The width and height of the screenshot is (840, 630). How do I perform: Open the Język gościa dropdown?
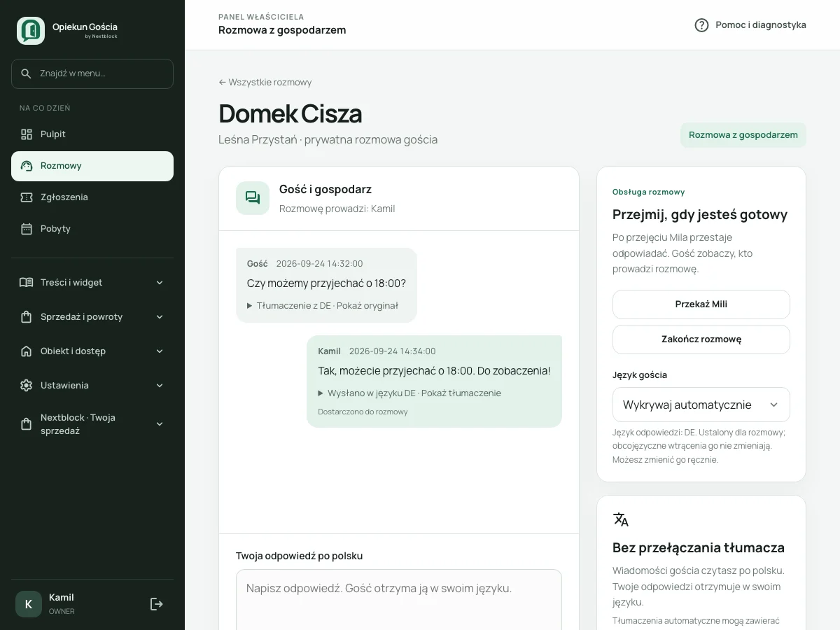tap(701, 405)
